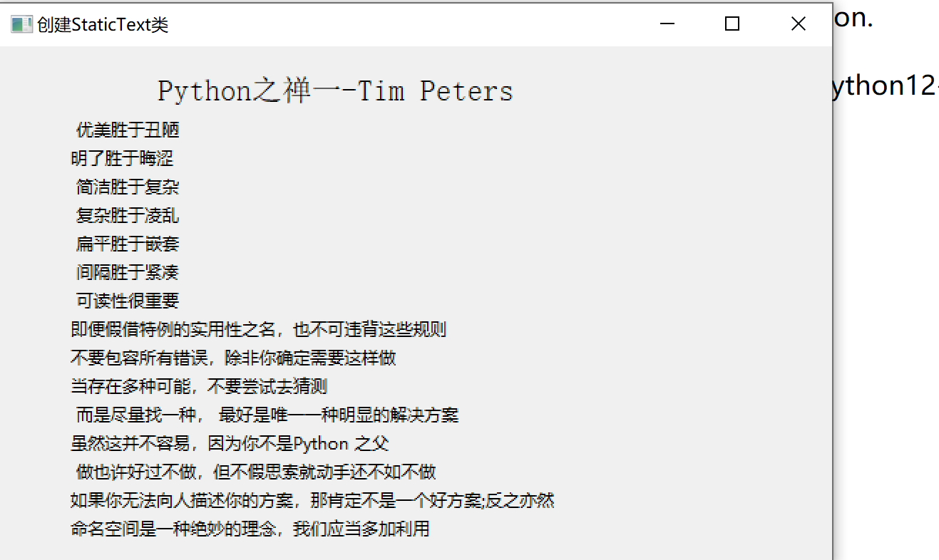Click the static text 复杂胜于凌乱
Image resolution: width=939 pixels, height=560 pixels.
click(128, 215)
